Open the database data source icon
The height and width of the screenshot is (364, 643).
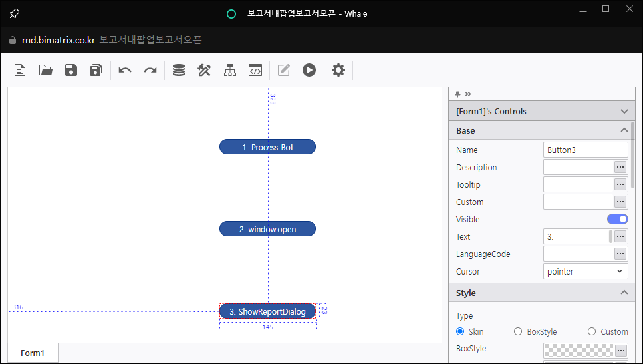tap(178, 71)
